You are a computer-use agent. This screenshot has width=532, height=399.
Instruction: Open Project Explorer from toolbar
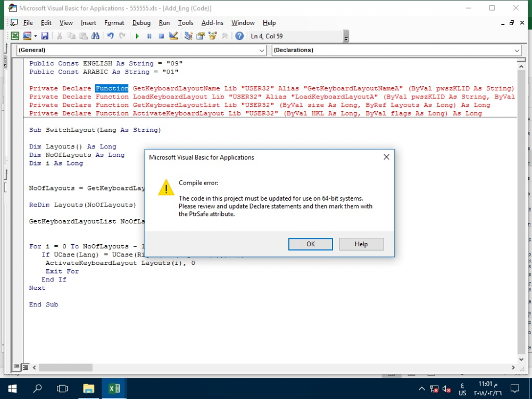[188, 36]
